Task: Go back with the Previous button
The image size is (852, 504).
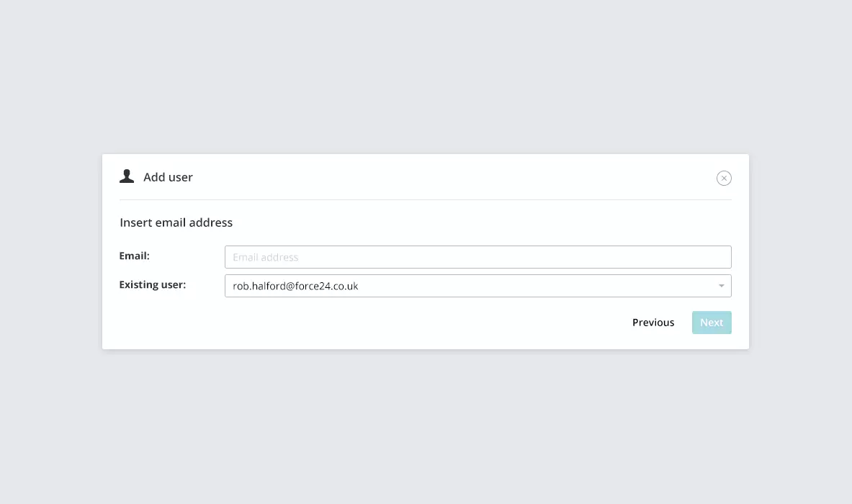Action: point(653,323)
